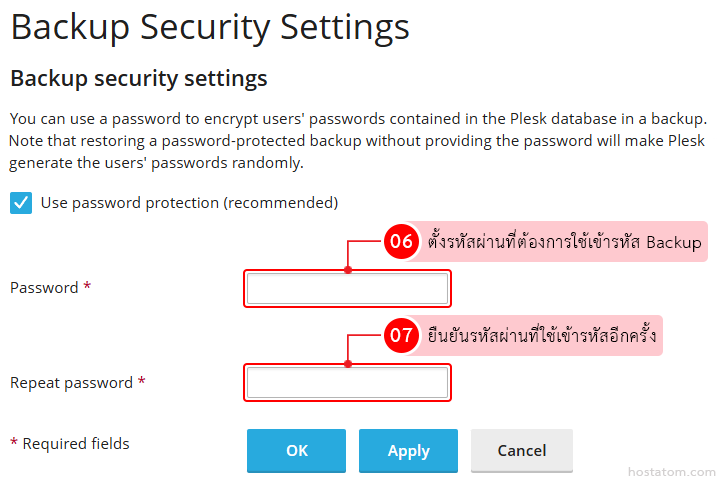The image size is (720, 480).
Task: Click the password encryption description paragraph
Action: point(358,140)
